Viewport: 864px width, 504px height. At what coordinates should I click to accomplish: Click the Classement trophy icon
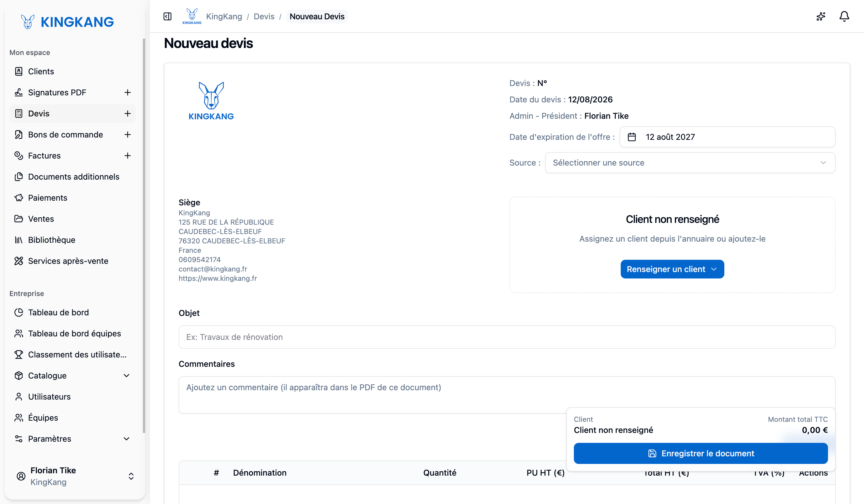coord(19,354)
